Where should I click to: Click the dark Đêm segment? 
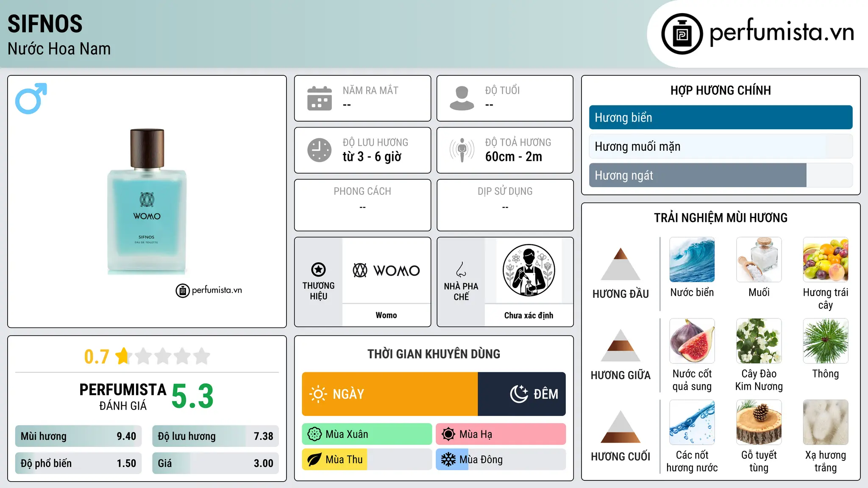(522, 394)
